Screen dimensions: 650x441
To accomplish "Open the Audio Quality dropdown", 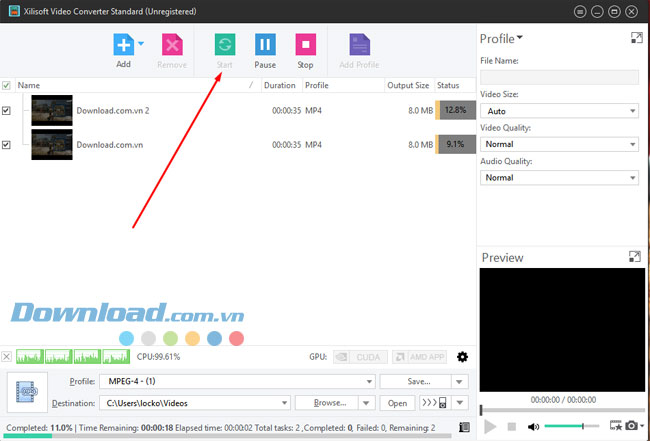I will pos(559,178).
